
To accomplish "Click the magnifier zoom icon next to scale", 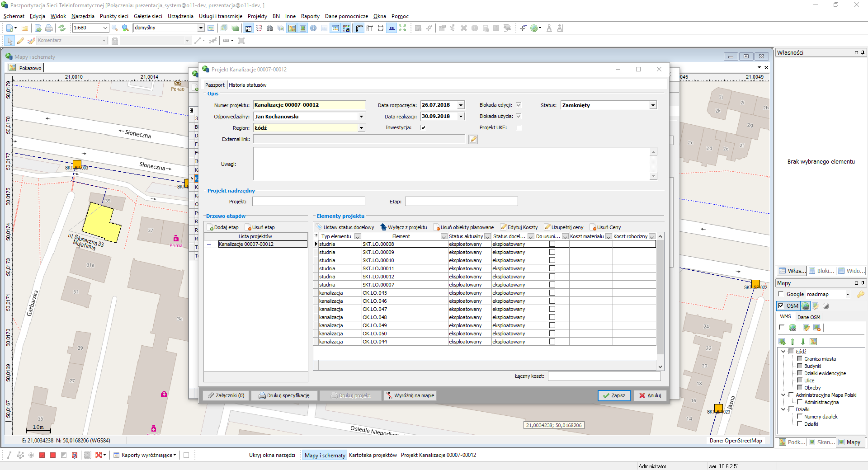I will (x=115, y=28).
